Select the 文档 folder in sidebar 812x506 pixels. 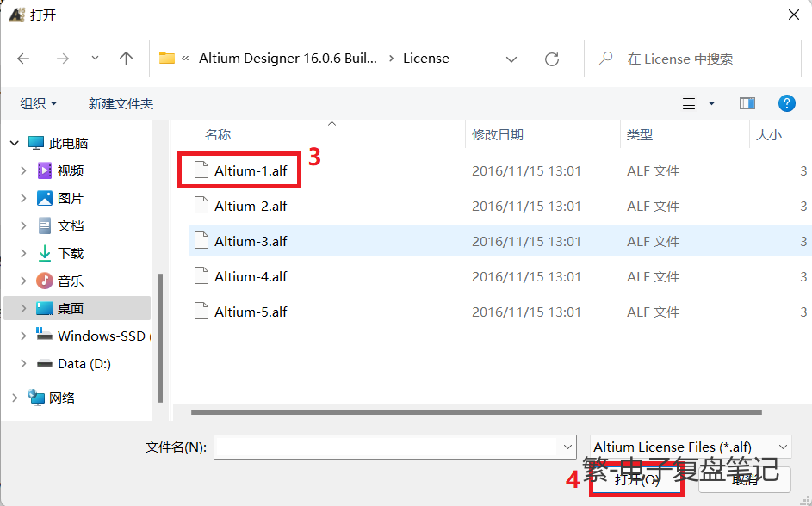coord(71,225)
